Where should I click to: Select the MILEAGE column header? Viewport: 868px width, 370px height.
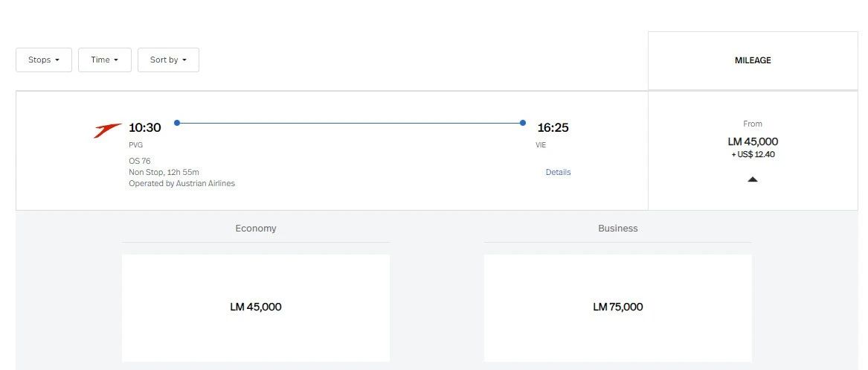tap(753, 61)
